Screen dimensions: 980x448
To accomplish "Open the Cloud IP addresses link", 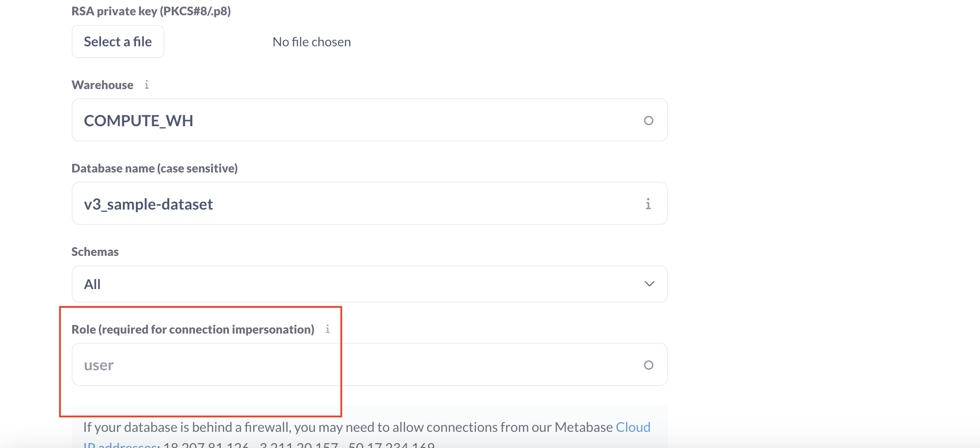I will (633, 427).
